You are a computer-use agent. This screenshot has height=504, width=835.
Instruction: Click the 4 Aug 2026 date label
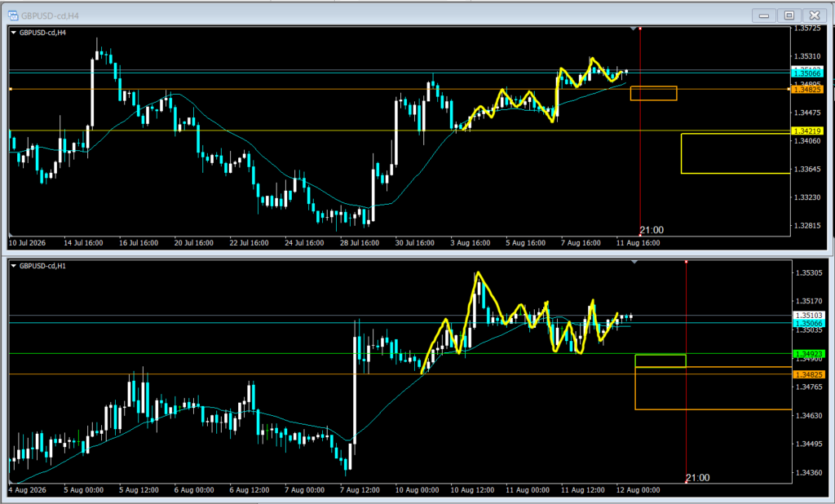[27, 490]
